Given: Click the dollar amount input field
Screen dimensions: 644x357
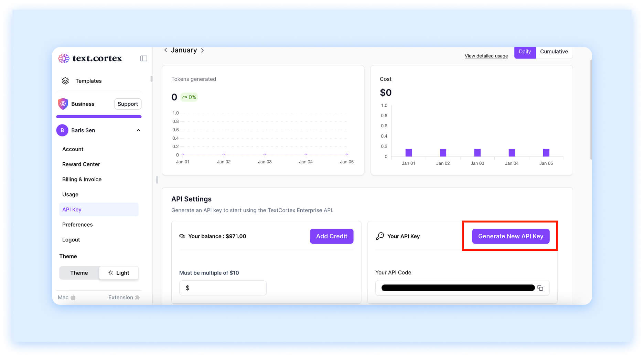Looking at the screenshot, I should pyautogui.click(x=223, y=288).
